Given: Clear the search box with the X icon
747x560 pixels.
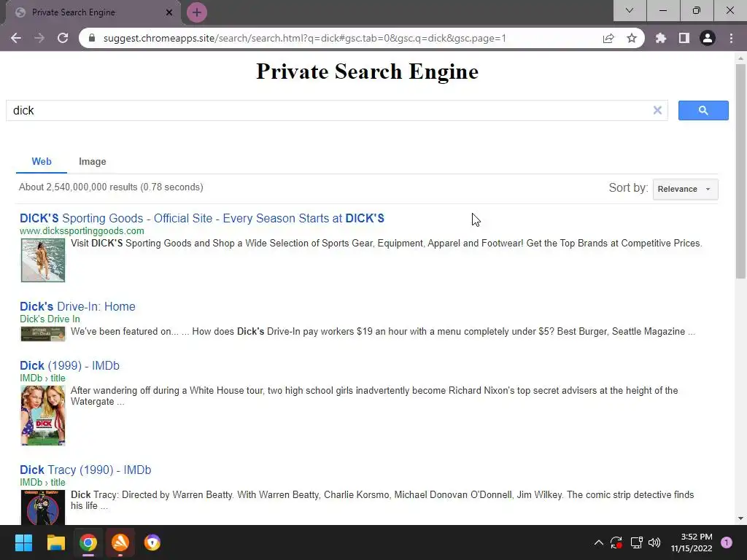Looking at the screenshot, I should (x=657, y=111).
